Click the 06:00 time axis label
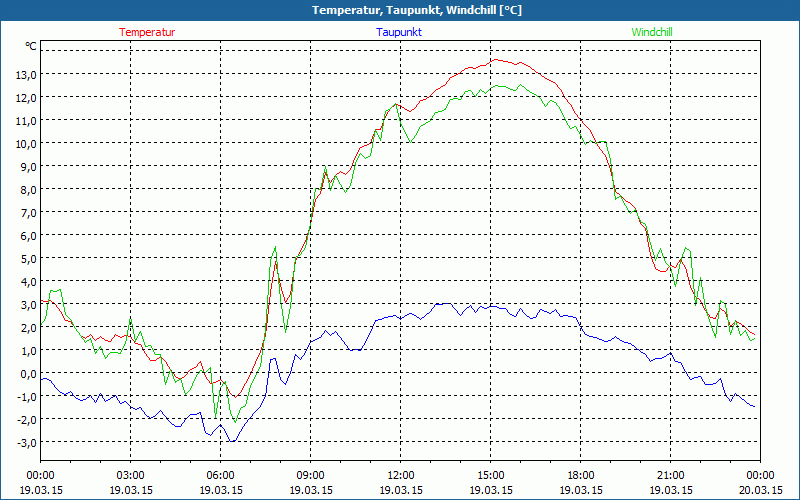The width and height of the screenshot is (800, 500). click(220, 476)
